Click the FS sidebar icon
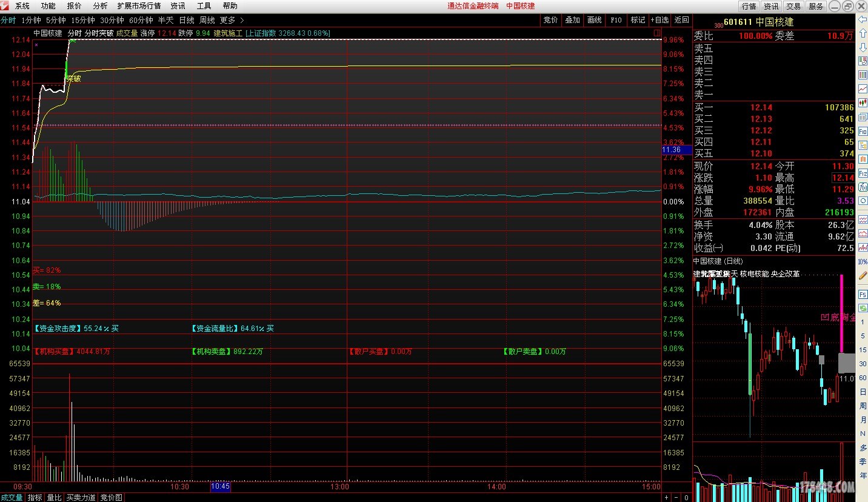The width and height of the screenshot is (868, 502). 863,293
